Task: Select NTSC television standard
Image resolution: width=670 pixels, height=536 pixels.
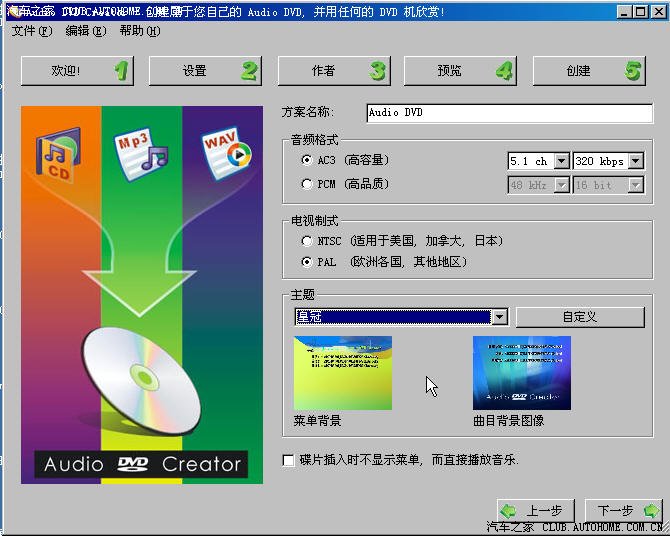Action: tap(307, 241)
